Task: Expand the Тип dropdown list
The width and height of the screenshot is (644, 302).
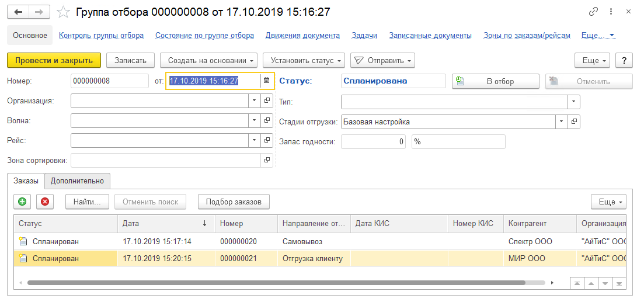Action: pyautogui.click(x=574, y=102)
